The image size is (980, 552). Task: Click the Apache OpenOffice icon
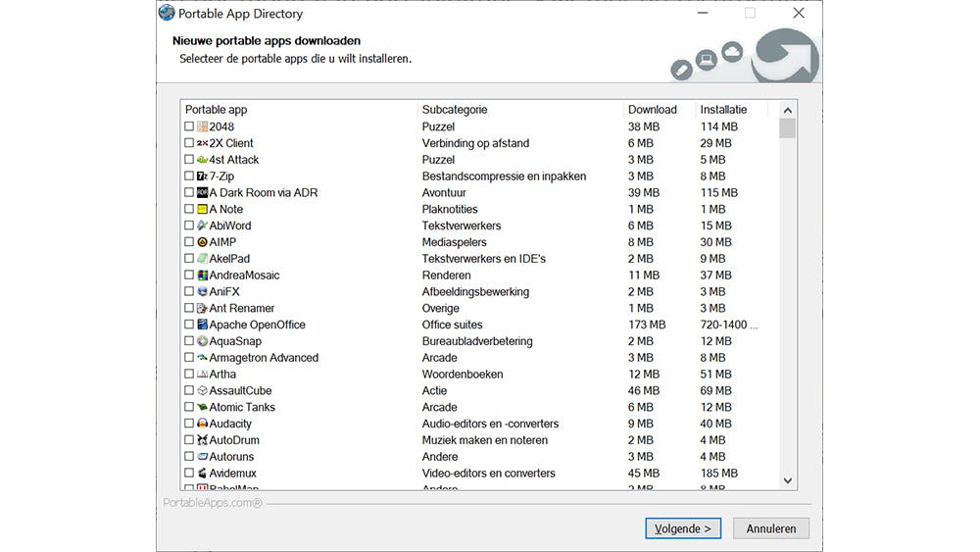click(202, 325)
